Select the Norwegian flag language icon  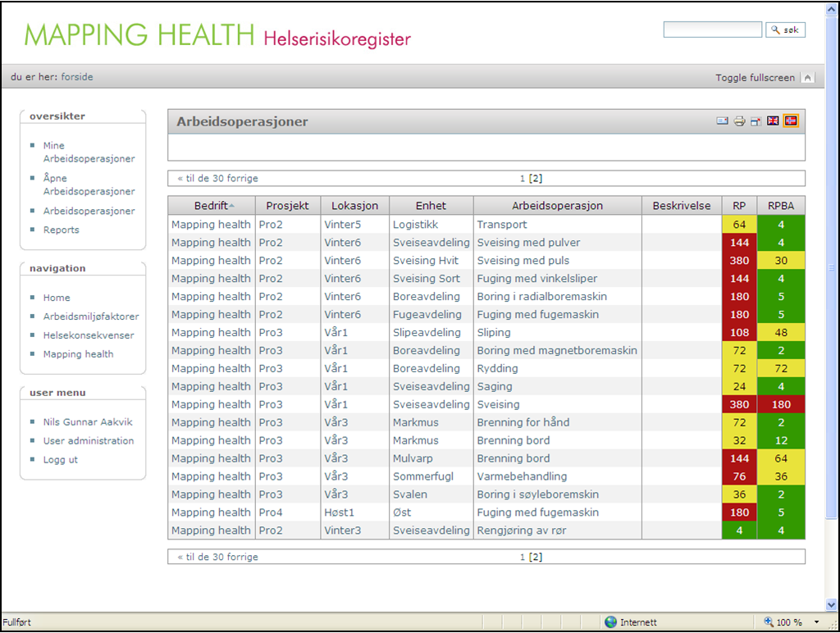click(791, 121)
